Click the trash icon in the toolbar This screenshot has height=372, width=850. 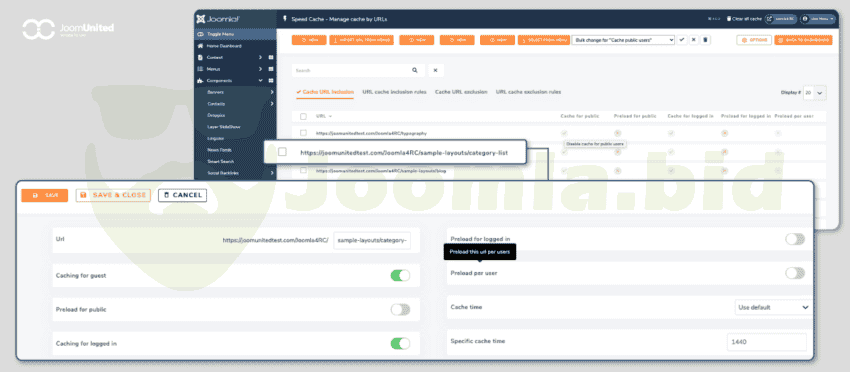pos(705,40)
